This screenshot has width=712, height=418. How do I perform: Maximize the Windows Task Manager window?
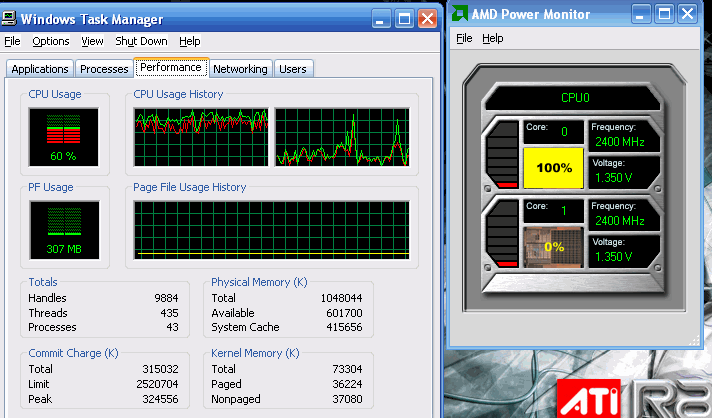point(404,19)
